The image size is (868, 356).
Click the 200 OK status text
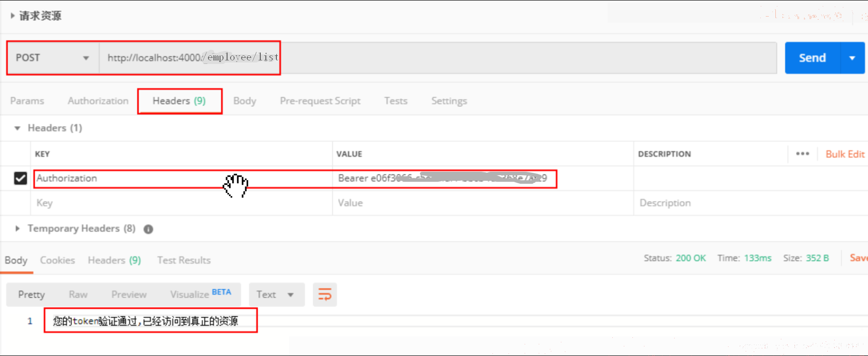pos(690,258)
